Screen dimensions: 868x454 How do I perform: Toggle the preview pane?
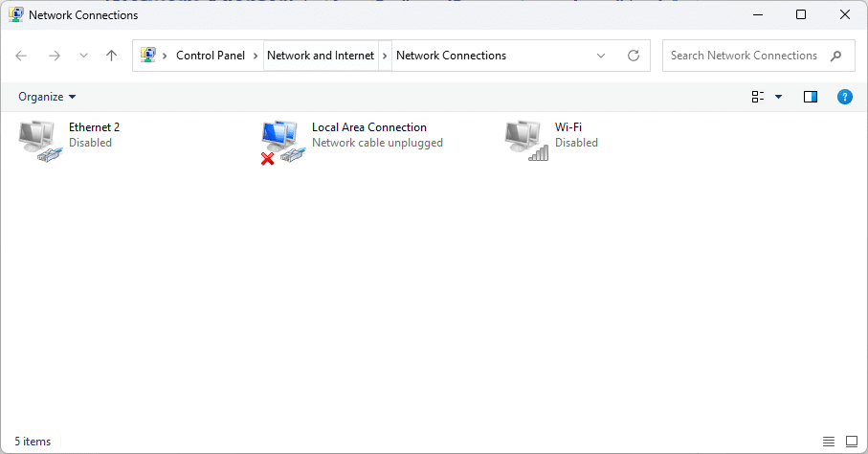click(x=811, y=97)
